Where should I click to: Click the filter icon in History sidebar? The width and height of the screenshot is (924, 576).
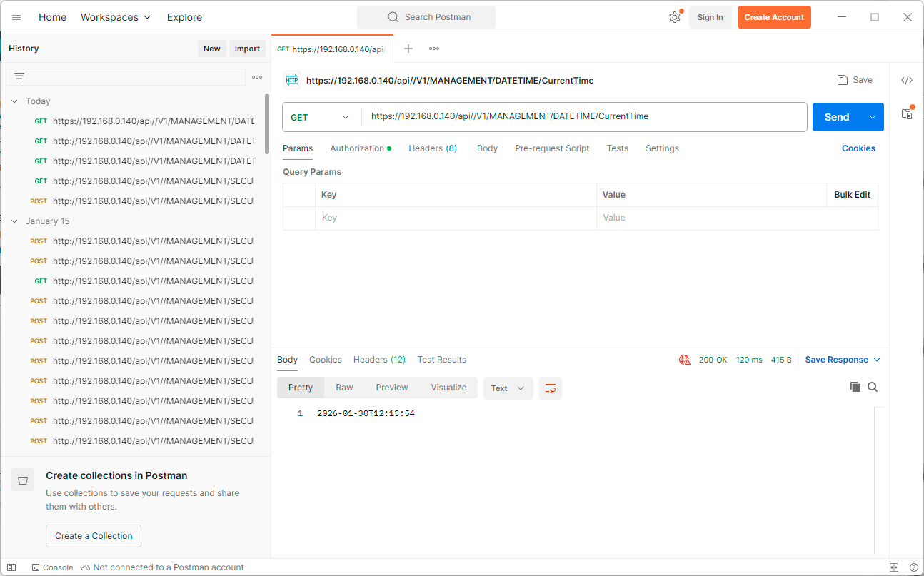(19, 77)
